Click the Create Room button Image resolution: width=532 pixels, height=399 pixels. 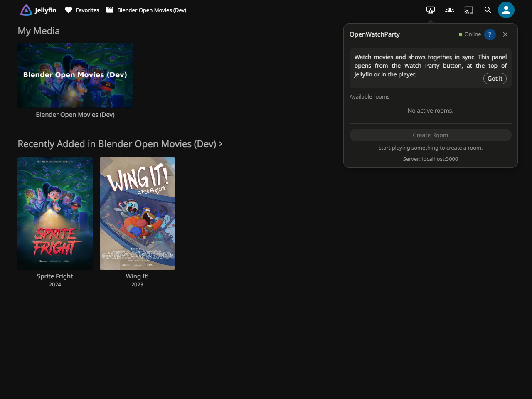[431, 135]
